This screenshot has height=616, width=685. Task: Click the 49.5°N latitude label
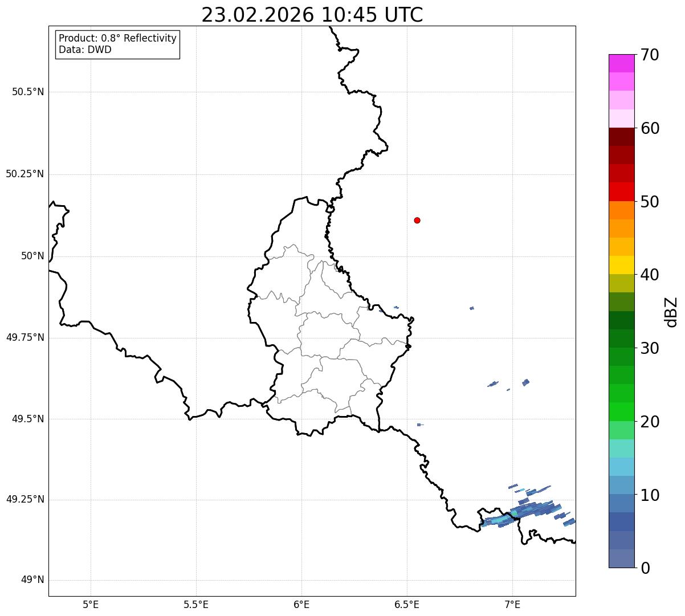28,419
